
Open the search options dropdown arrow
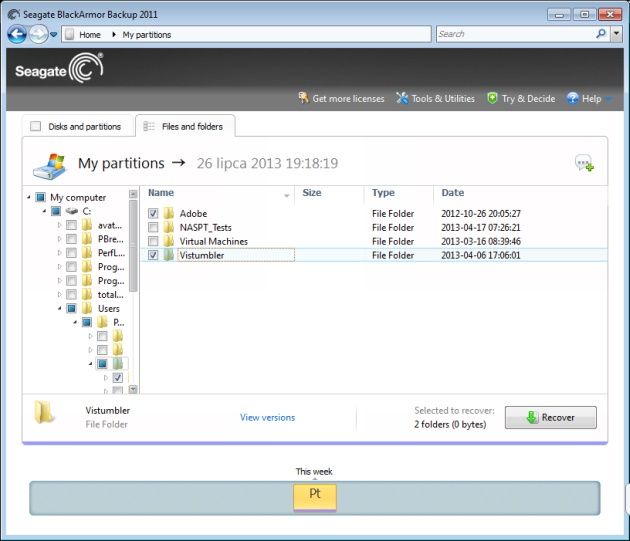click(616, 34)
